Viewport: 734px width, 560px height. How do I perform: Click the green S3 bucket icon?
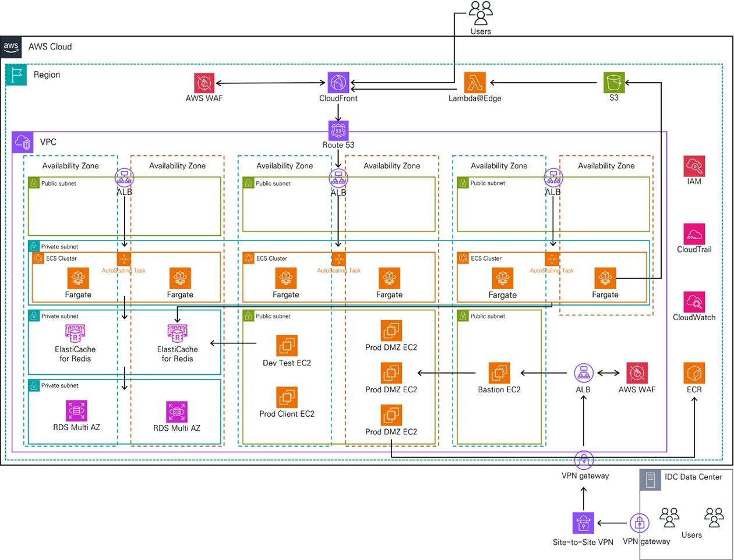point(614,83)
